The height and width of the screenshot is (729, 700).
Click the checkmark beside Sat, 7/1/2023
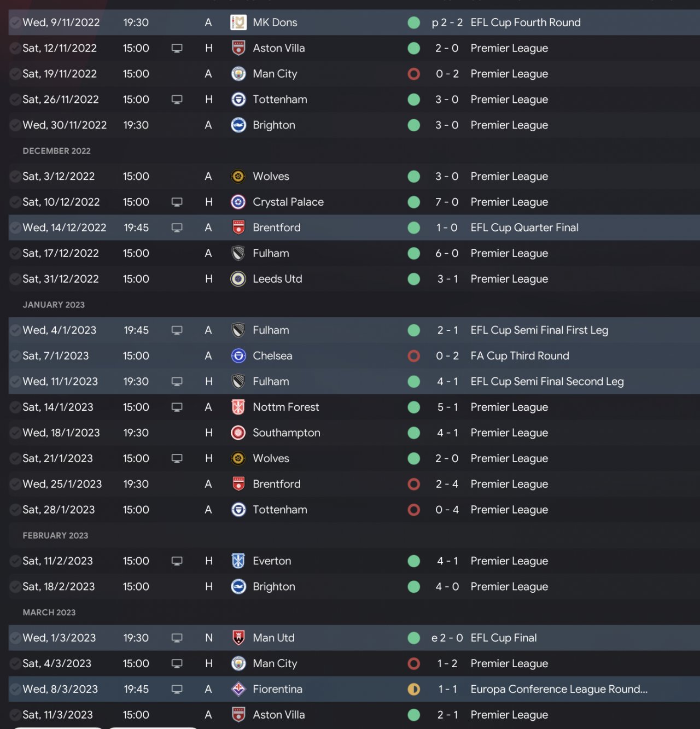pyautogui.click(x=15, y=356)
